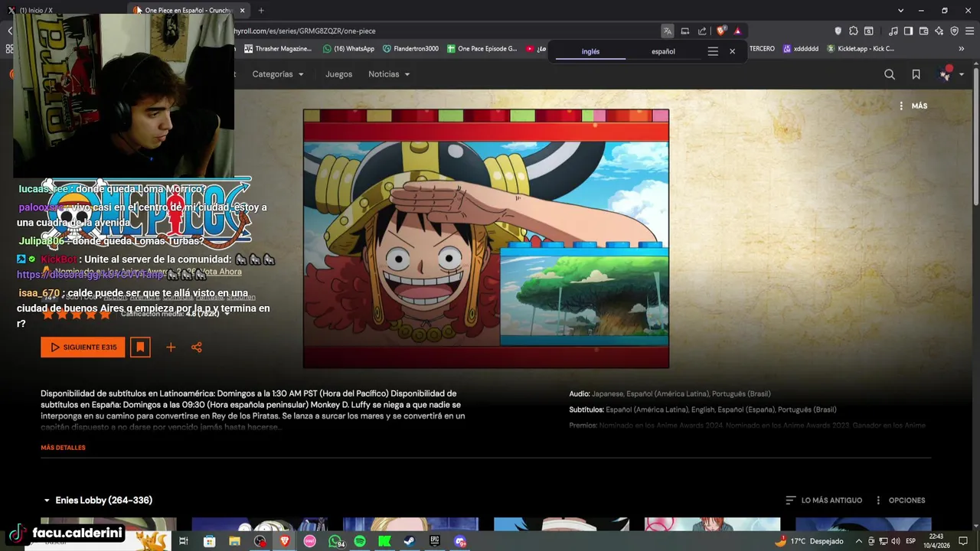This screenshot has width=980, height=551.
Task: Toggle watchlist bookmark next to play button
Action: [140, 347]
